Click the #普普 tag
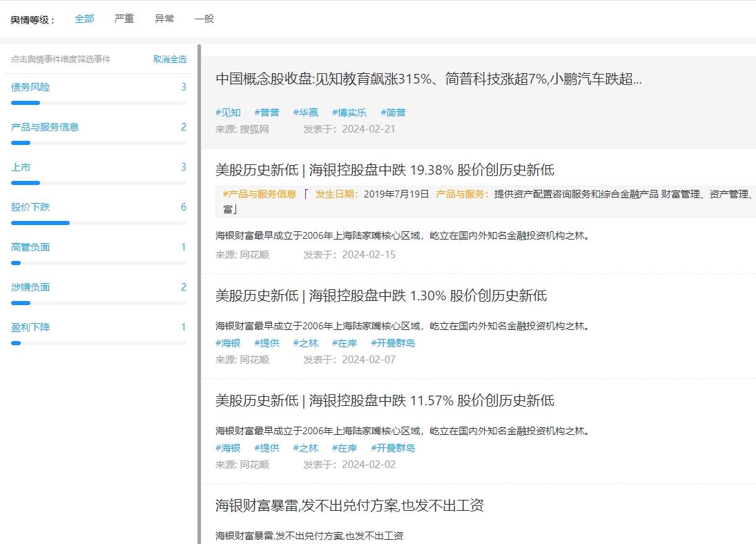Screen dimensions: 756x544 click(266, 113)
